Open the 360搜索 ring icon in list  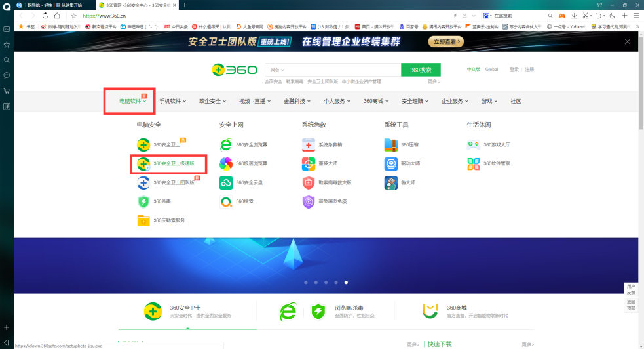pyautogui.click(x=226, y=201)
